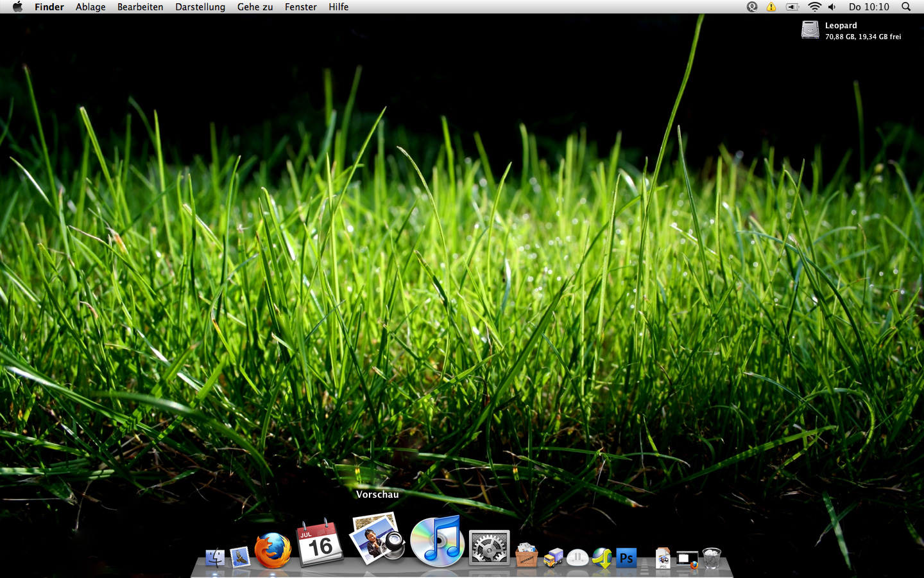This screenshot has width=924, height=578.
Task: Launch iTunes from the Dock
Action: point(437,541)
